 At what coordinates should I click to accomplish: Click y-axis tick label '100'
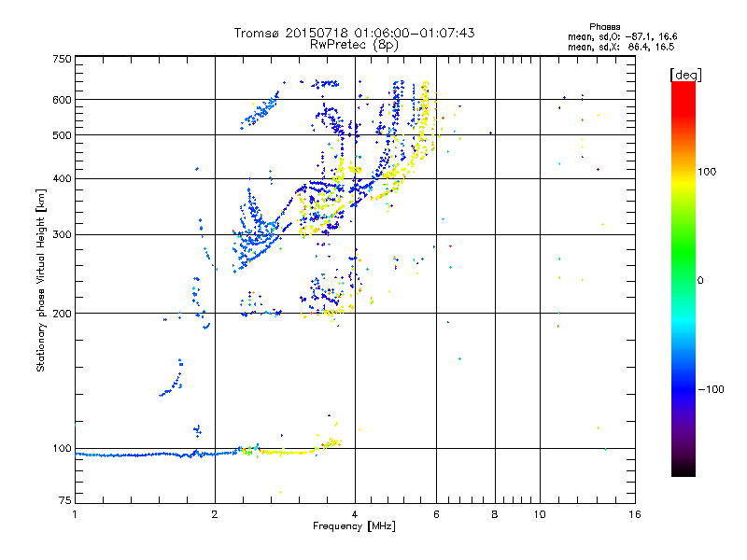click(63, 449)
